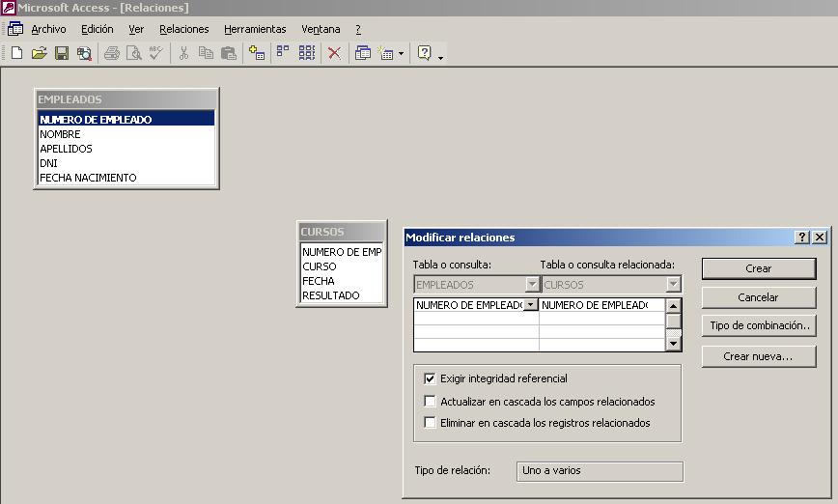
Task: Open toolbar options arrow after Help icon
Action: 440,57
